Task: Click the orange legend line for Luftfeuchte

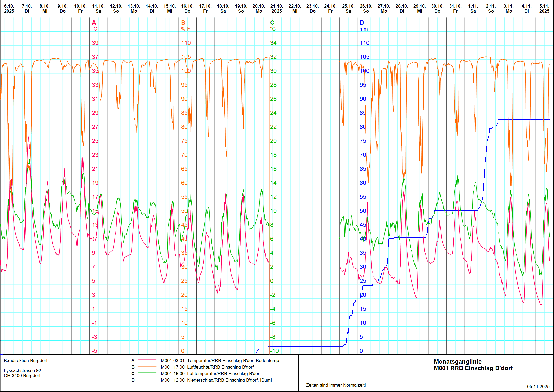Action: tap(147, 367)
